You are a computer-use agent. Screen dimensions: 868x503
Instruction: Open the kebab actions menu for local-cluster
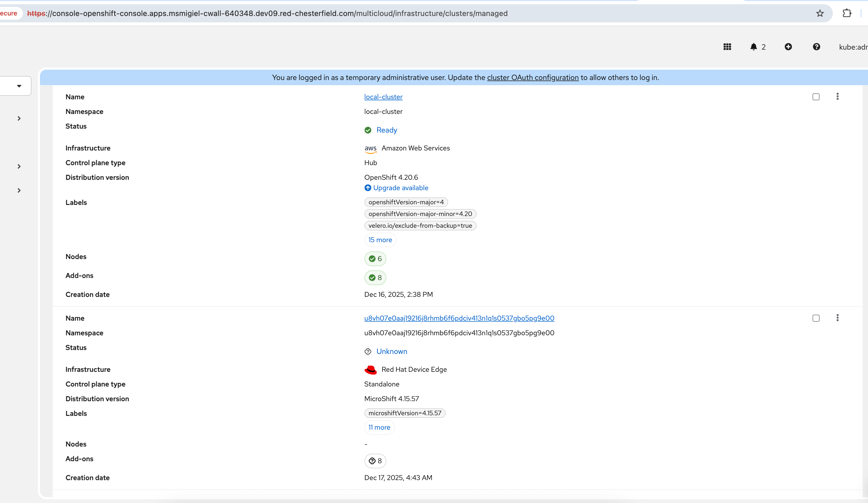click(837, 97)
